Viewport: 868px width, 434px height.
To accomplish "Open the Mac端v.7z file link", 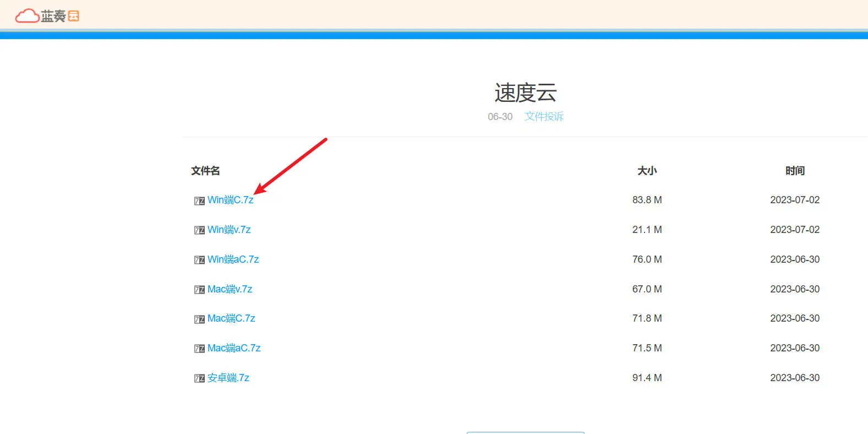I will coord(230,289).
